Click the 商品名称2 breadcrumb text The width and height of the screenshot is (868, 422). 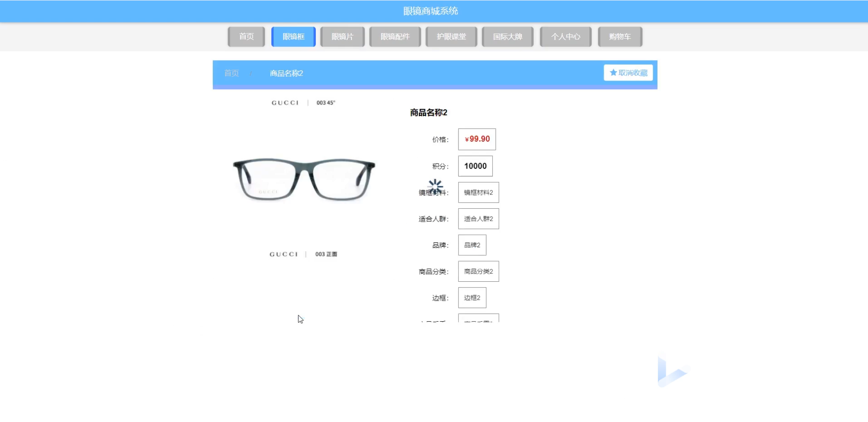[286, 73]
